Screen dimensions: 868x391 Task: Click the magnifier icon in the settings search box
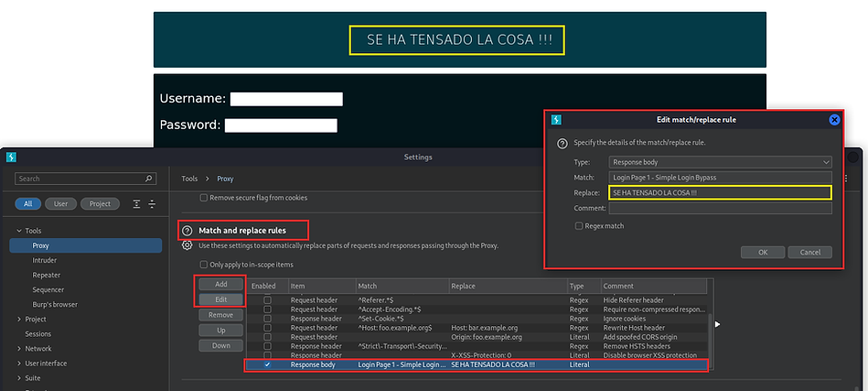148,179
